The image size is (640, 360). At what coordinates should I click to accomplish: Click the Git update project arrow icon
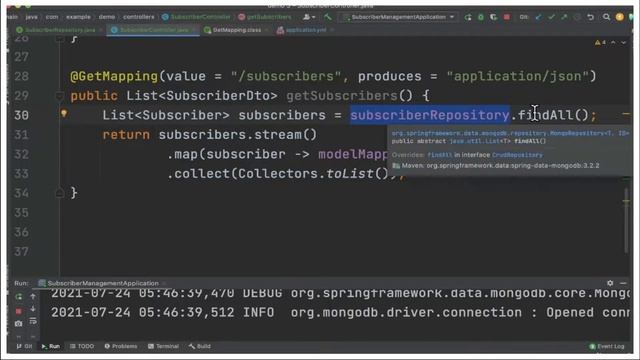click(538, 17)
